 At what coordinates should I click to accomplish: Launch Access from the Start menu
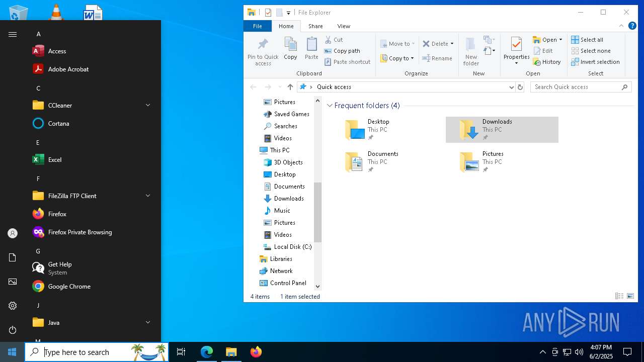[x=93, y=51]
